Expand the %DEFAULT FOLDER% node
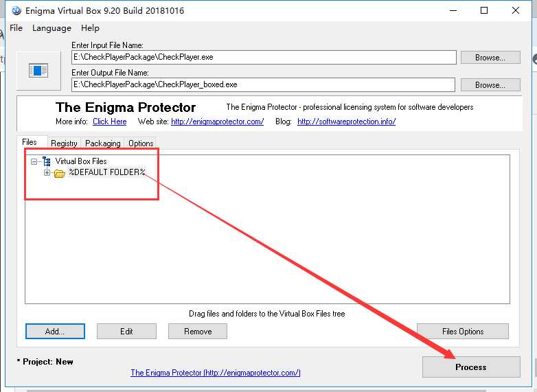 (47, 172)
